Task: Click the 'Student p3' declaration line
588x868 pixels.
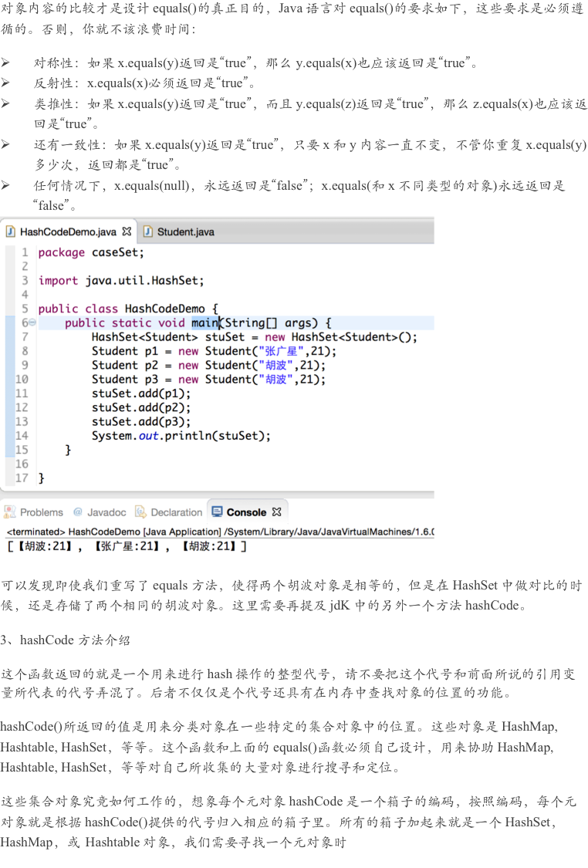Action: [x=208, y=379]
